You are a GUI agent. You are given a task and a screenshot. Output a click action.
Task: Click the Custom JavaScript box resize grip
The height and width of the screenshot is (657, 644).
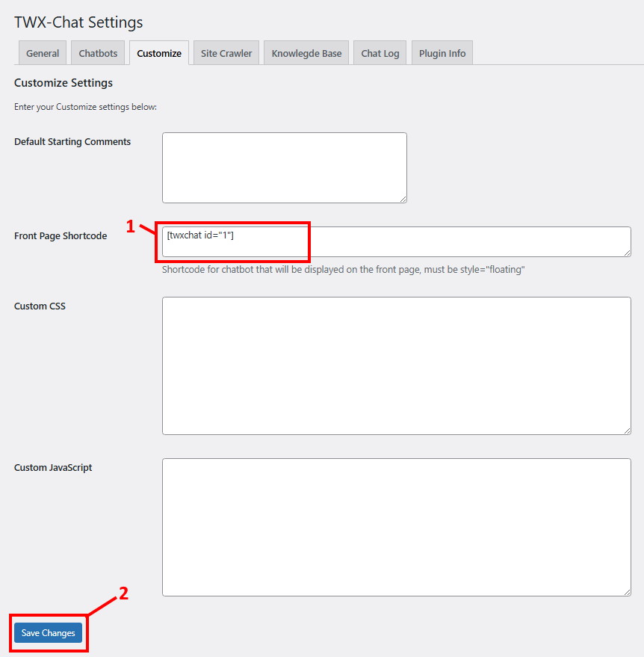click(x=627, y=592)
